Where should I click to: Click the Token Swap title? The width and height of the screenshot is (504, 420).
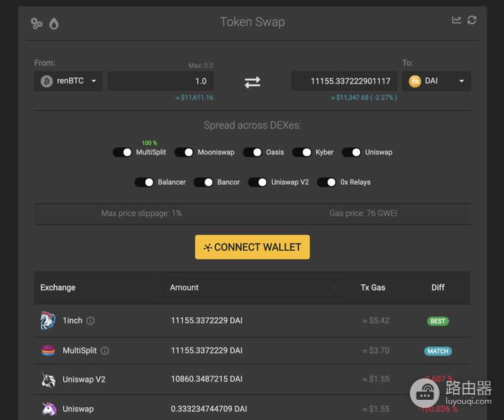tap(252, 22)
